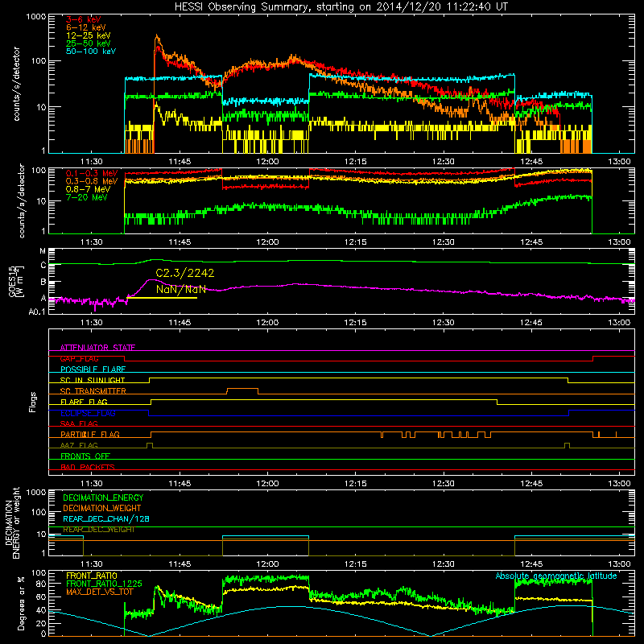Select the SC_IN_SUNLIGHT flag label
Image resolution: width=644 pixels, height=644 pixels.
[x=93, y=380]
